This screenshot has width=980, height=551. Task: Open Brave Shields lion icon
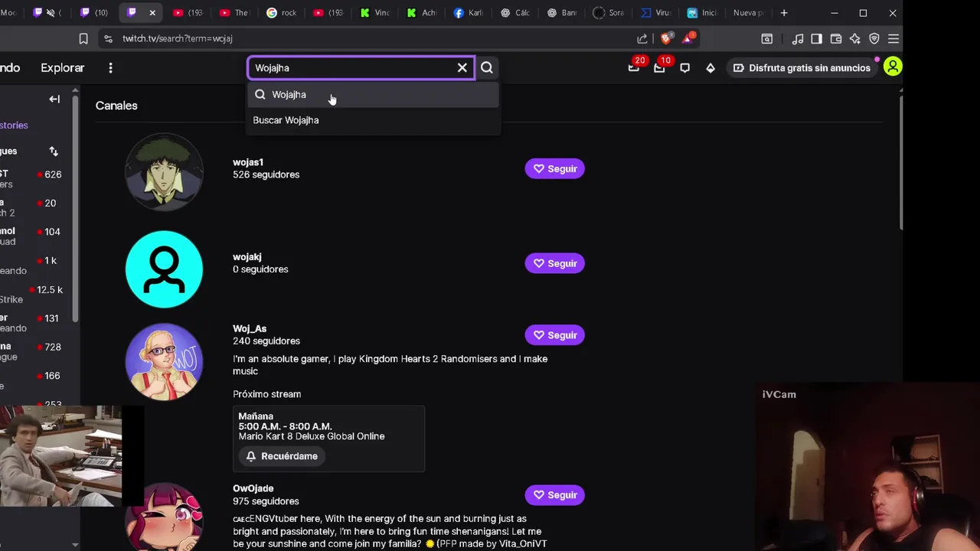point(666,38)
